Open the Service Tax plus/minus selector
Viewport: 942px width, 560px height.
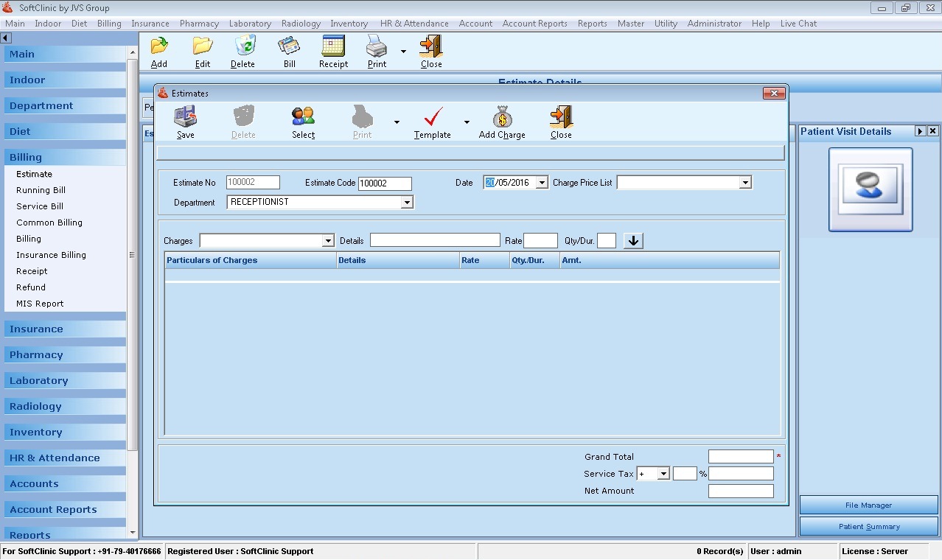pos(661,473)
